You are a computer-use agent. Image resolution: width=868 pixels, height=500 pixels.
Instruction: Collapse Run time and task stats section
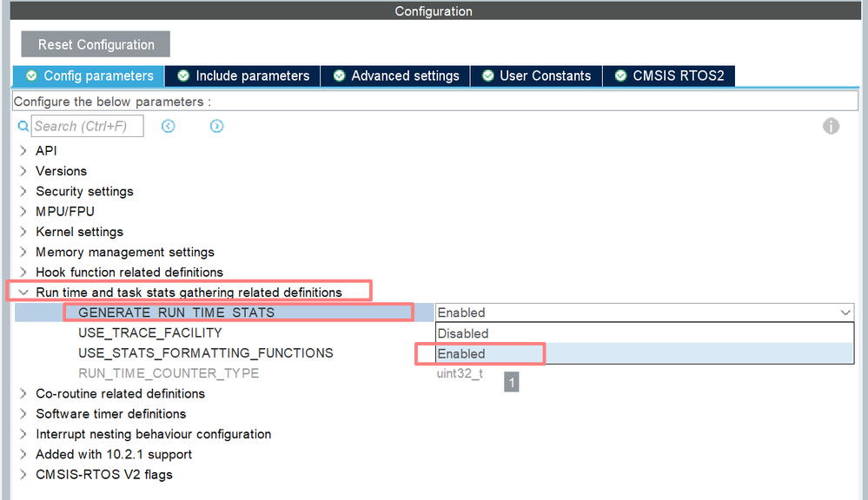[x=23, y=292]
